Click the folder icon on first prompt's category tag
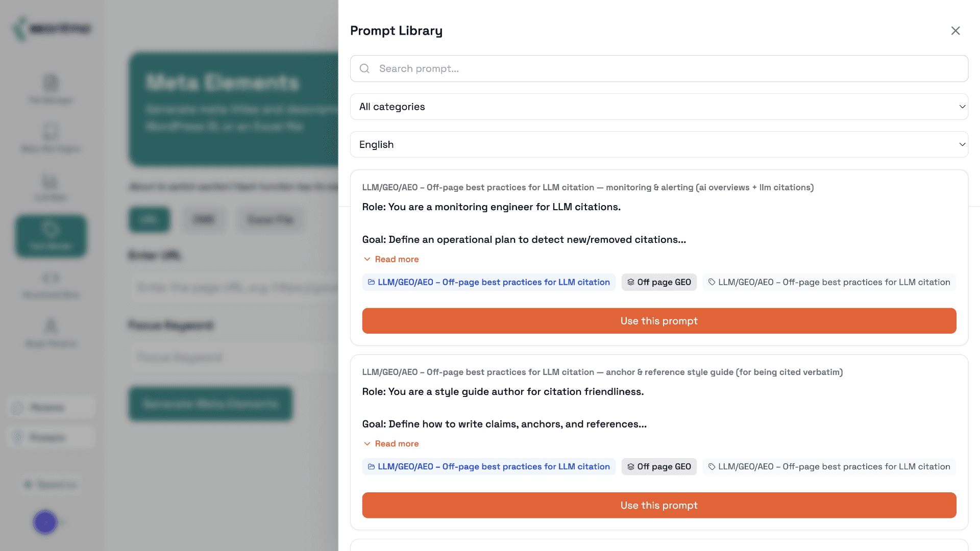This screenshot has width=980, height=551. pyautogui.click(x=372, y=282)
